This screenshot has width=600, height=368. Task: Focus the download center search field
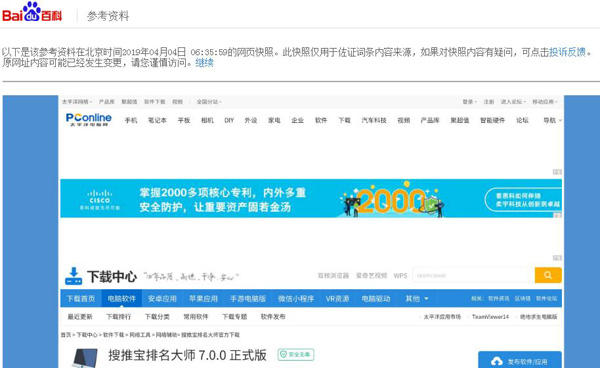tap(473, 275)
